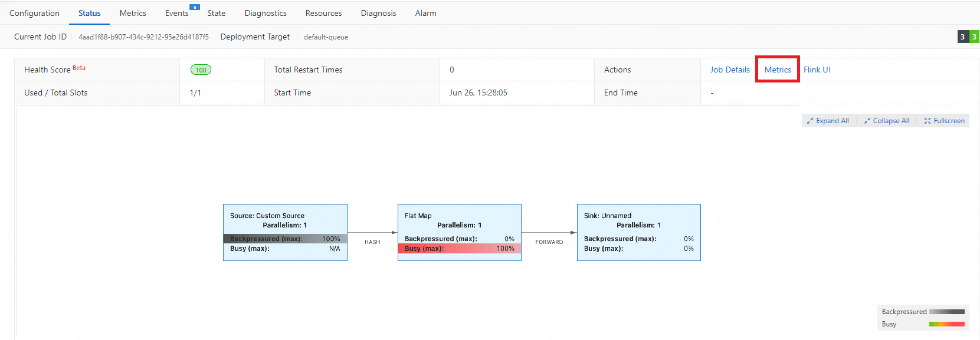Switch to the Metrics tab
This screenshot has height=340, width=980.
click(133, 13)
